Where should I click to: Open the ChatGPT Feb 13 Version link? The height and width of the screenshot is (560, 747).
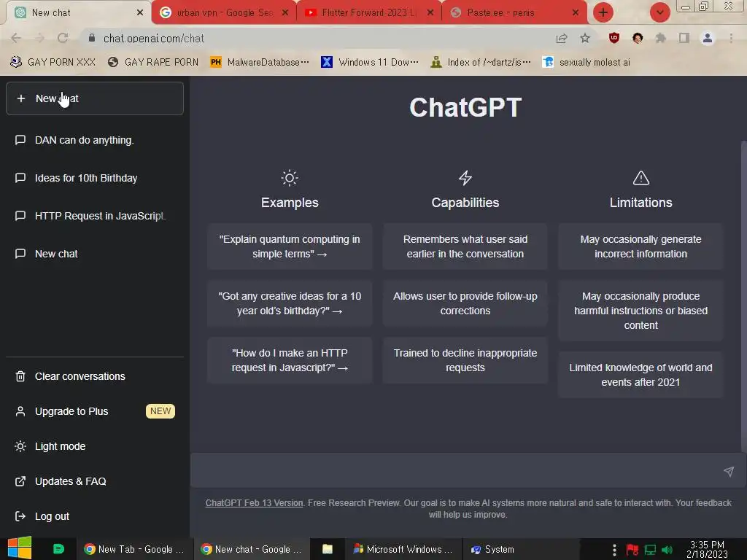coord(254,503)
